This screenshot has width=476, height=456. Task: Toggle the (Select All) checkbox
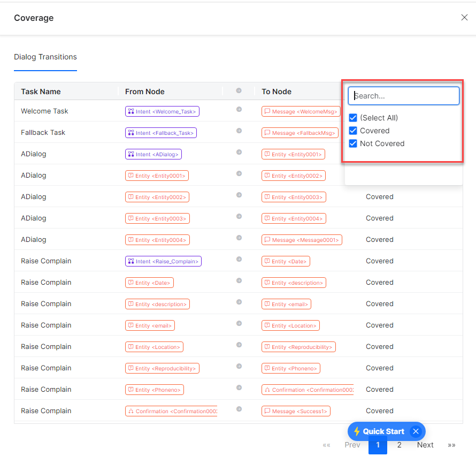pos(353,118)
